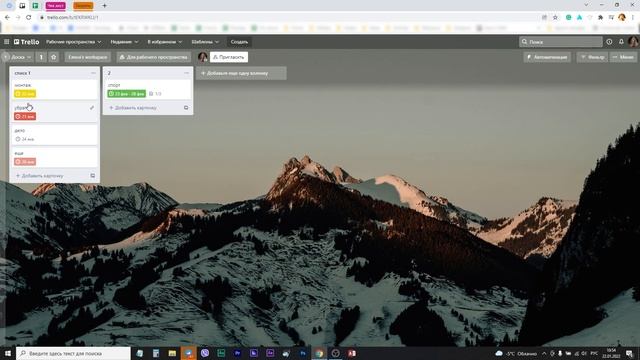Click the board title "1"
The height and width of the screenshot is (360, 640).
click(41, 57)
